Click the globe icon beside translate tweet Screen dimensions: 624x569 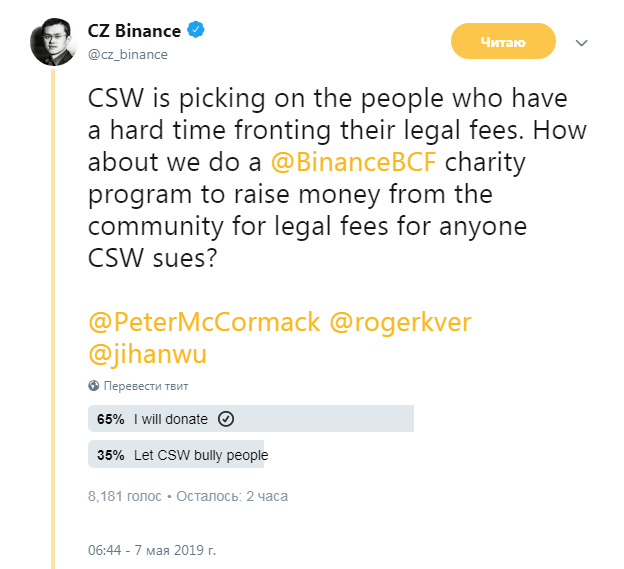pos(94,386)
